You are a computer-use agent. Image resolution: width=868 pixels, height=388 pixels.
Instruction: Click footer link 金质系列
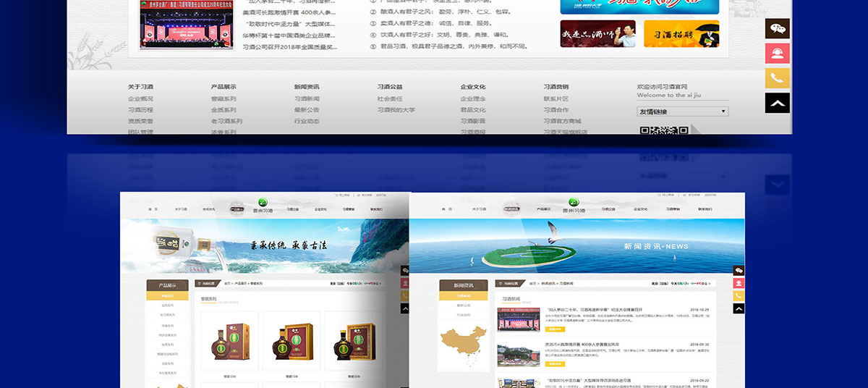[x=224, y=110]
